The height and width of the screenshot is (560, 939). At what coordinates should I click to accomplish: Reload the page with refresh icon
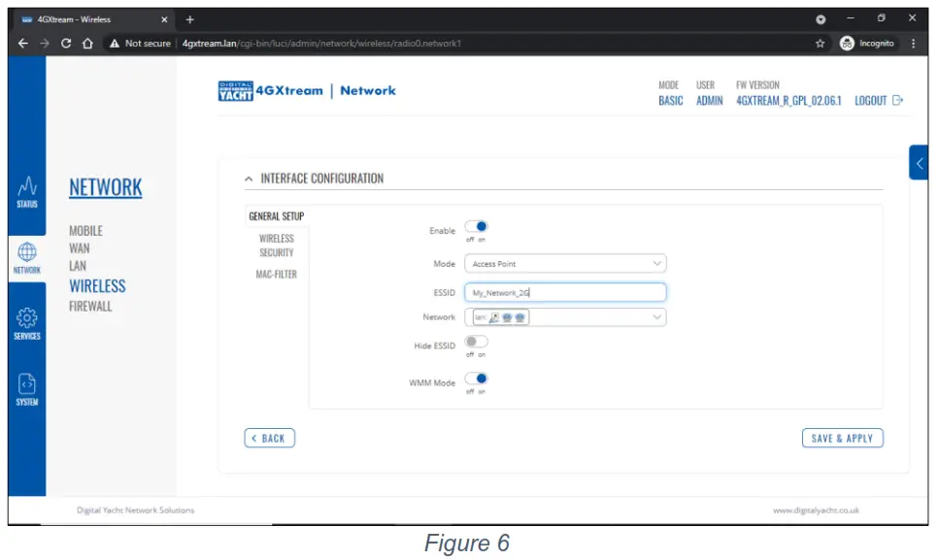pos(66,43)
